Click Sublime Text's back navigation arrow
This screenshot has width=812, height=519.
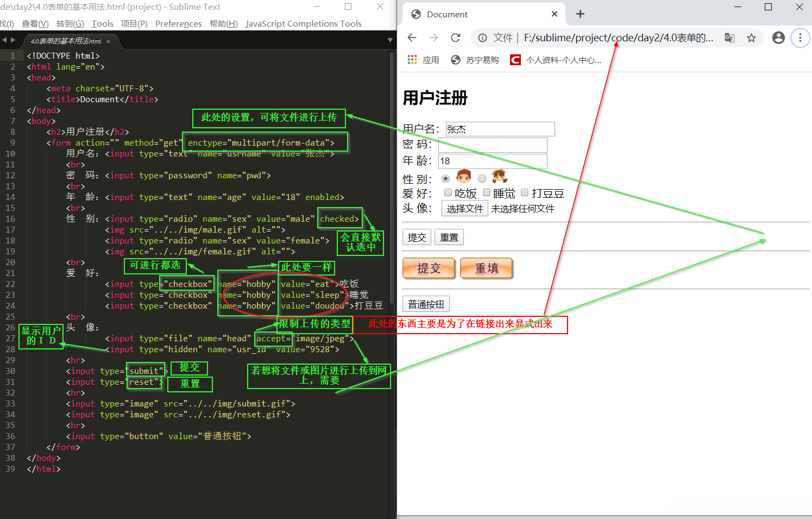[x=5, y=40]
